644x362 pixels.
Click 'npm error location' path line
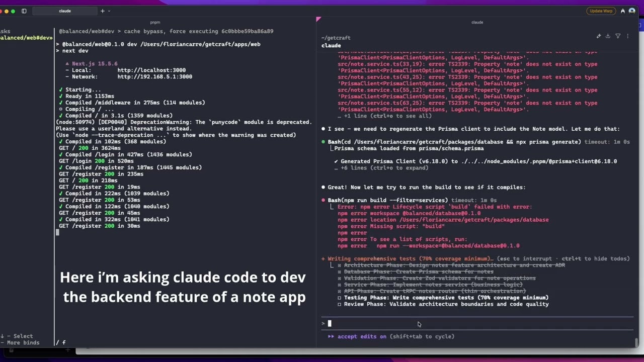443,220
